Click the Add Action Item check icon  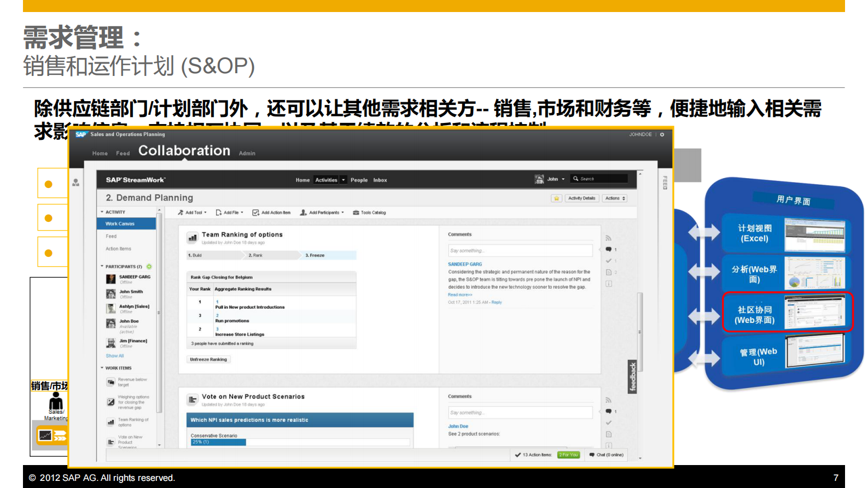pos(255,213)
